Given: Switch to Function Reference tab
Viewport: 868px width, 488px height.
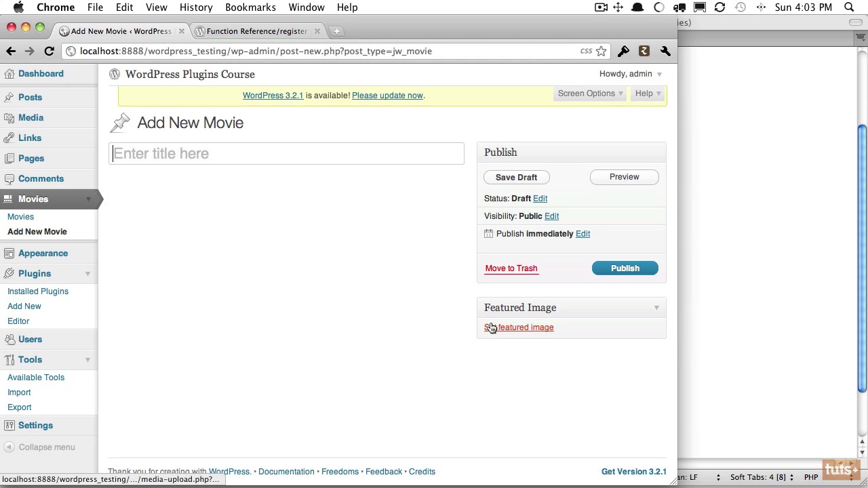Looking at the screenshot, I should [256, 31].
